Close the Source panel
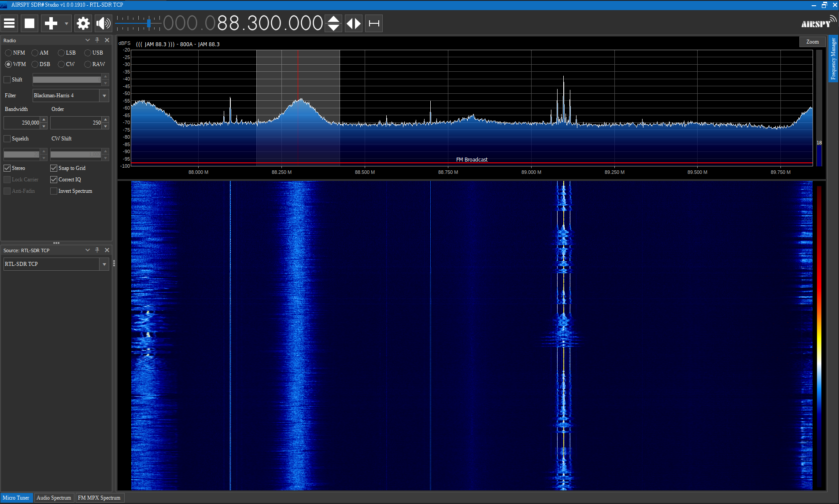The image size is (839, 504). (107, 250)
